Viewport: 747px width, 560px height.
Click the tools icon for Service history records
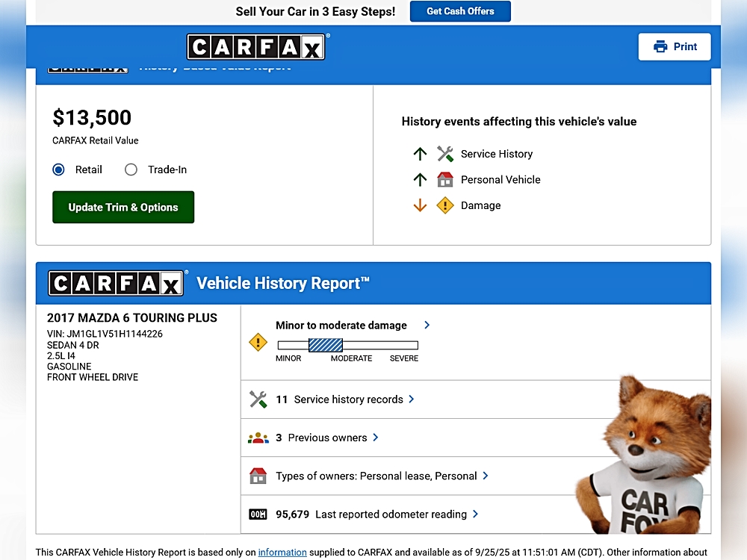pos(258,399)
